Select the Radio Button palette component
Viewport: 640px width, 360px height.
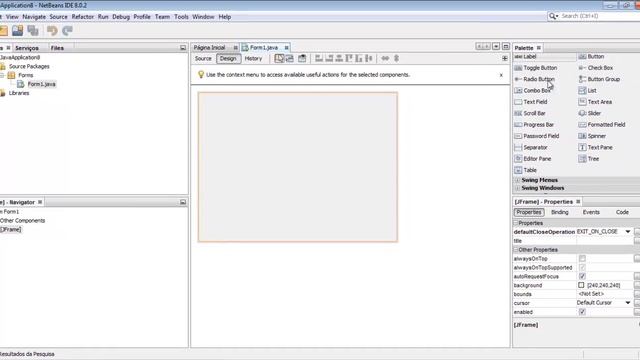(535, 79)
